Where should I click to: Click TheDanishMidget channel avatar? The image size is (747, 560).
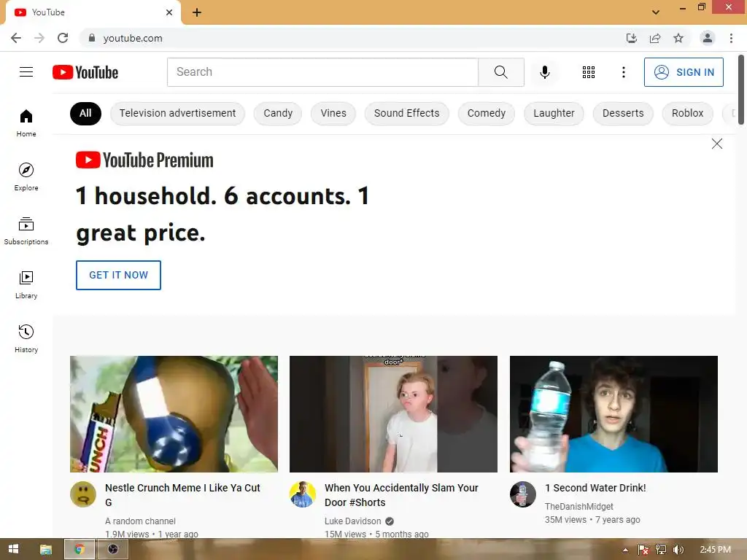[x=522, y=494]
